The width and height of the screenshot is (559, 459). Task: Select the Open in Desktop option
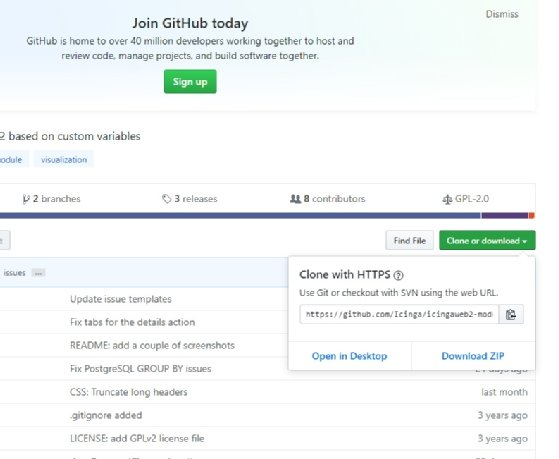point(349,356)
